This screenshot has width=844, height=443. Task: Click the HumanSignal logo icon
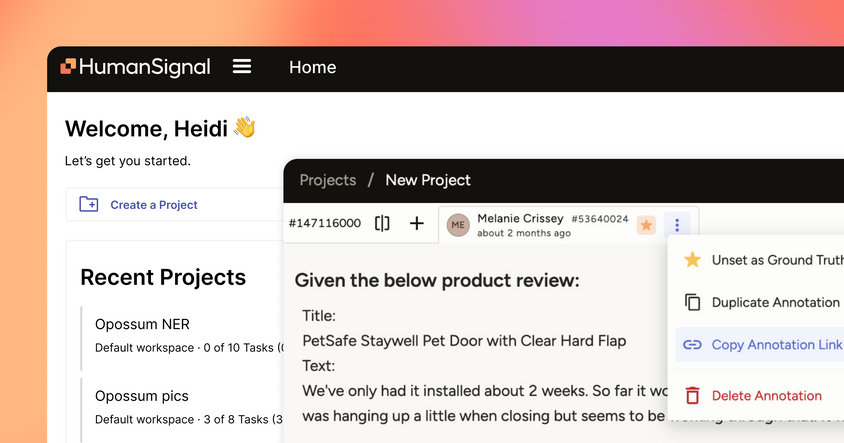[x=68, y=67]
